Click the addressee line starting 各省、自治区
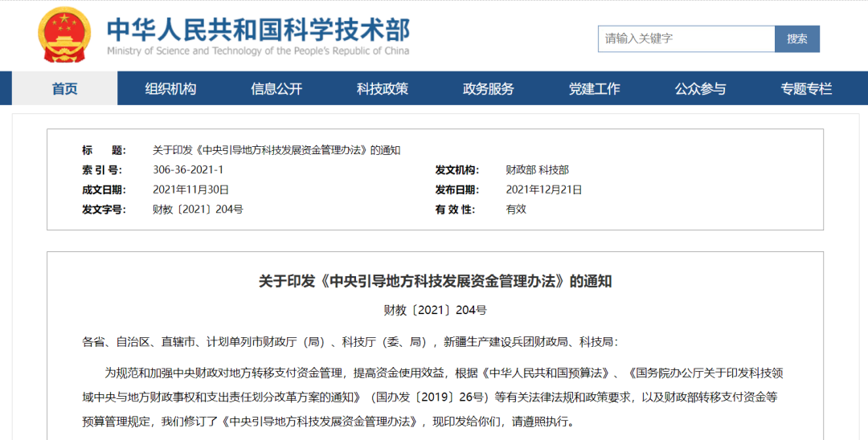The height and width of the screenshot is (440, 868). click(350, 342)
